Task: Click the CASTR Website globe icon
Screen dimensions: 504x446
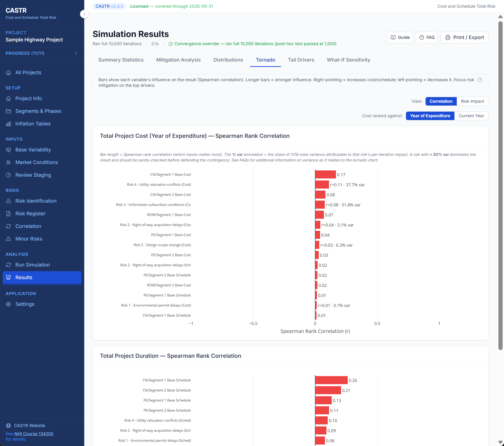Action: 8,426
